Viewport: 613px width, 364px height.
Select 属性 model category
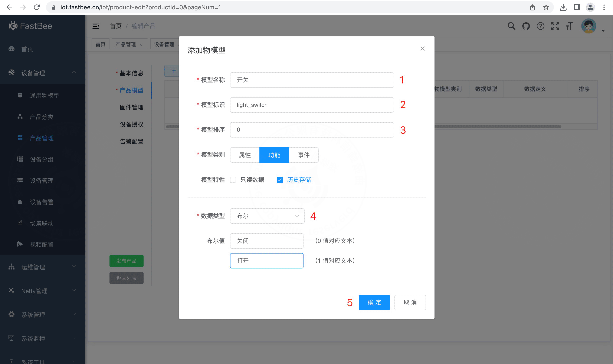tap(245, 155)
